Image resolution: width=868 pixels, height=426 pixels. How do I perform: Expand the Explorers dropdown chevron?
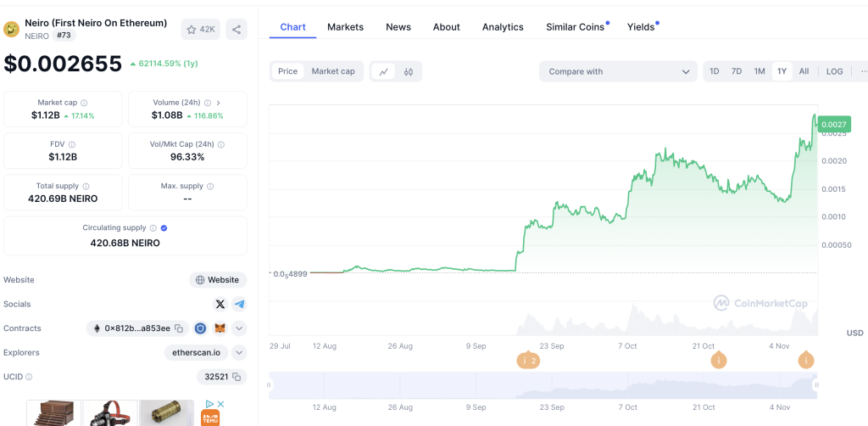239,352
